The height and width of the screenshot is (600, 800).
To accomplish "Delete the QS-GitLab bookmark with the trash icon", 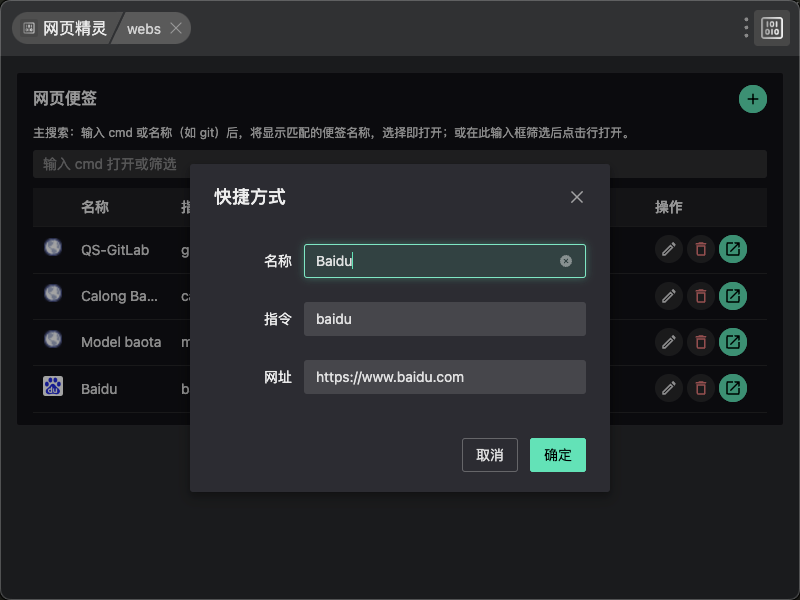I will pos(701,249).
